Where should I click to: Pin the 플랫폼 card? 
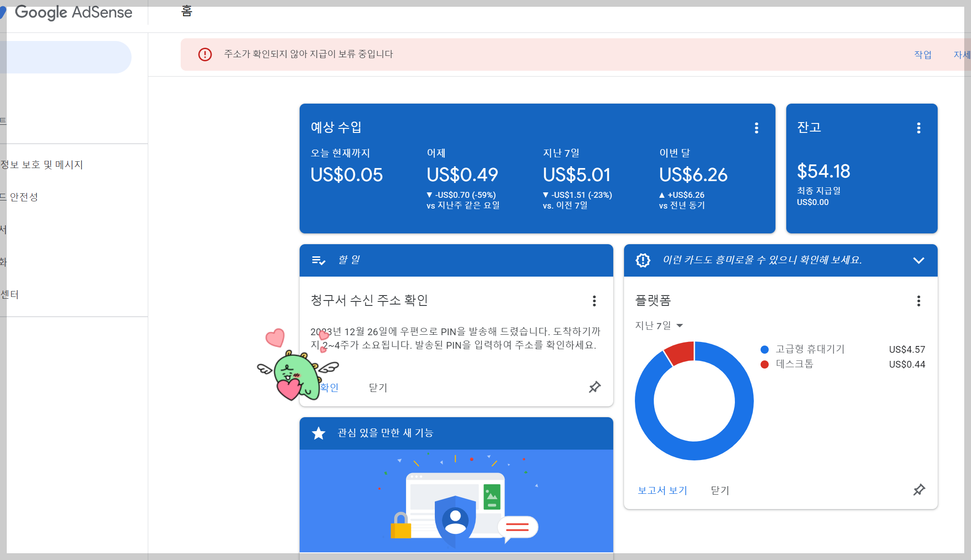click(x=919, y=490)
